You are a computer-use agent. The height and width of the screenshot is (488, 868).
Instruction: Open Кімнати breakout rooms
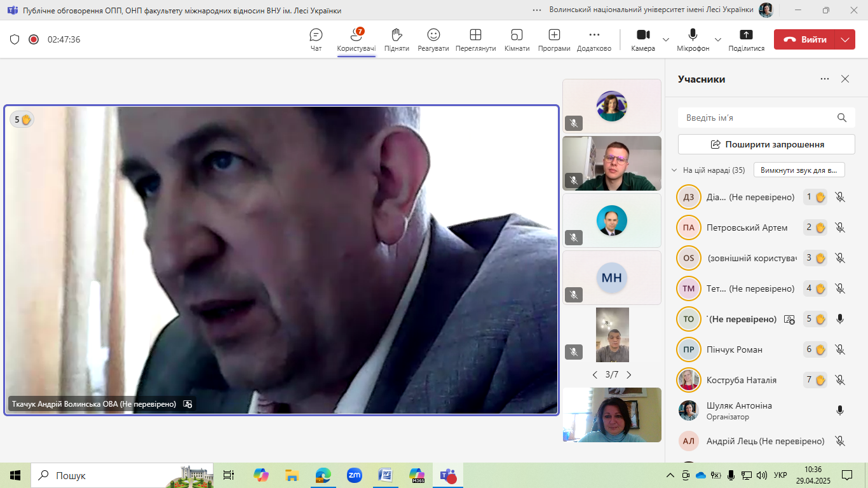(517, 39)
